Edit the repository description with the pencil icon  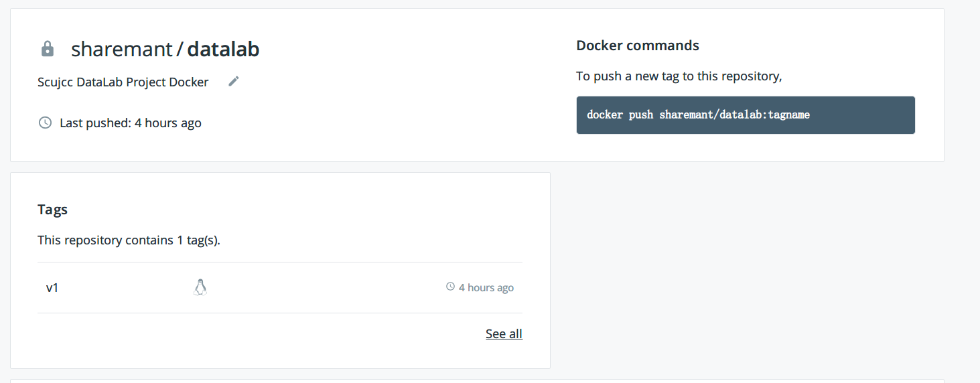point(233,81)
